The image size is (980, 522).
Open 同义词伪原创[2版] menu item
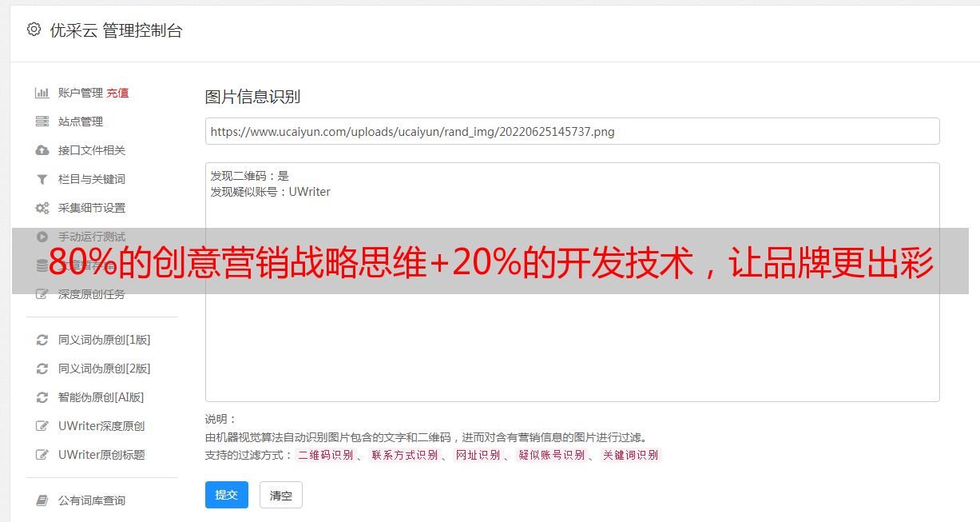(x=104, y=369)
